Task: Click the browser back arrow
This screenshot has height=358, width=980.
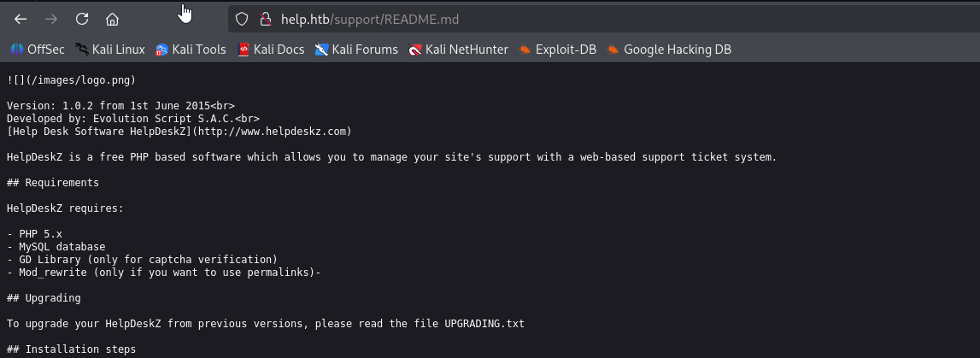Action: point(21,20)
